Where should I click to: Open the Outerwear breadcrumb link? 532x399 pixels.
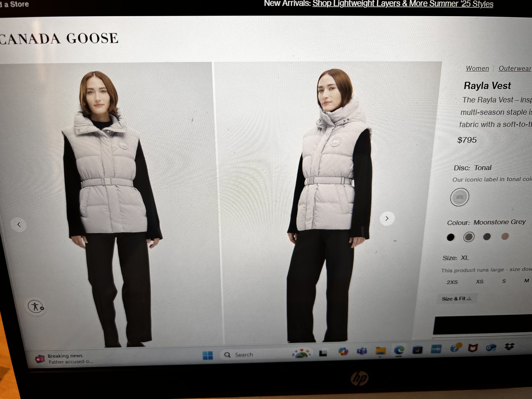pyautogui.click(x=515, y=68)
